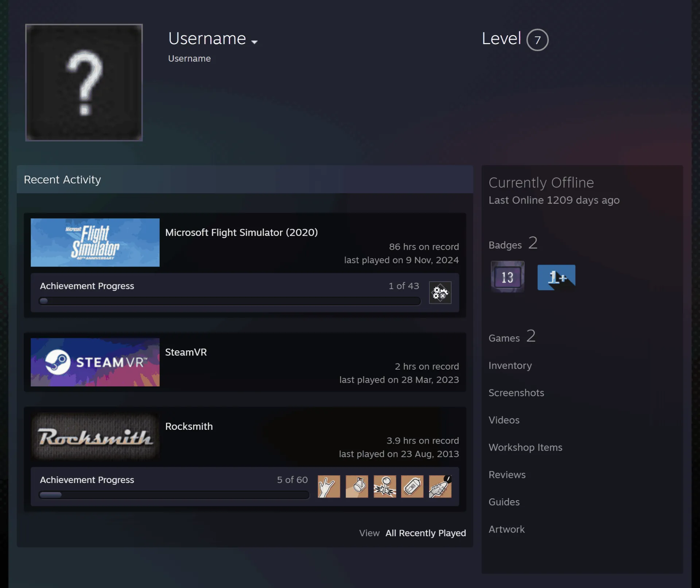The width and height of the screenshot is (700, 588).
Task: Open Artwork in the sidebar
Action: (506, 529)
